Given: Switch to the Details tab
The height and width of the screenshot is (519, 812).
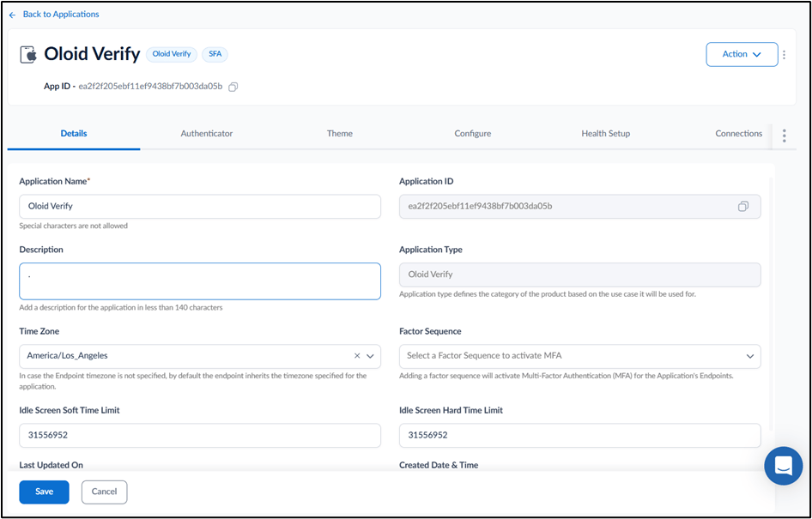Looking at the screenshot, I should (x=74, y=134).
